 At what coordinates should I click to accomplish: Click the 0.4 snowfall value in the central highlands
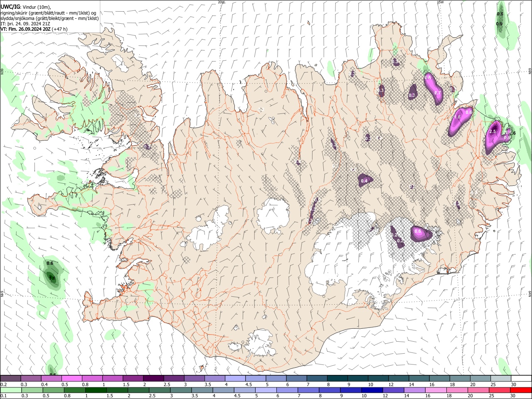tap(364, 181)
